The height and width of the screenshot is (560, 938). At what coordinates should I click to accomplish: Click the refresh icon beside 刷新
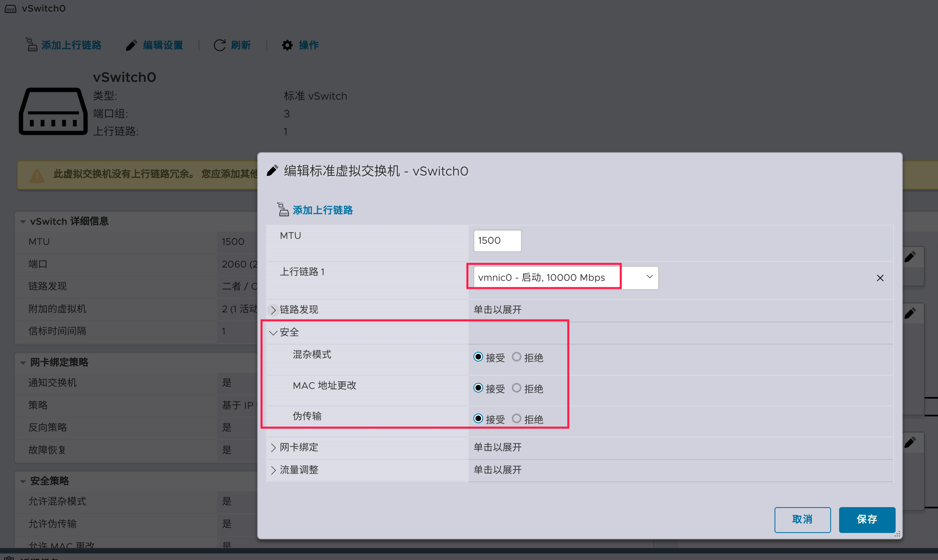click(x=220, y=45)
